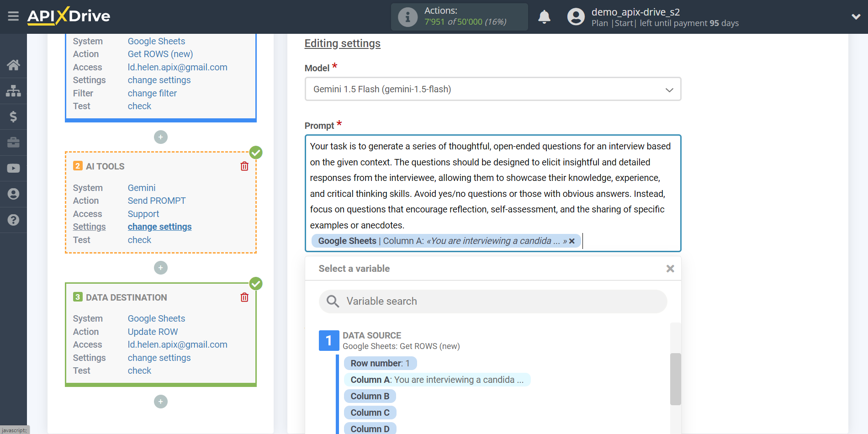Close the Select a variable panel
Viewport: 868px width, 434px height.
tap(670, 269)
